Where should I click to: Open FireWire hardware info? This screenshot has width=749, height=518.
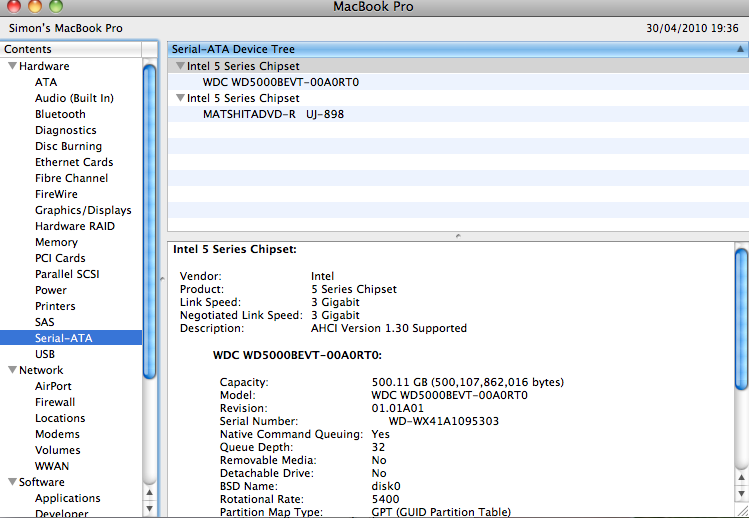(x=56, y=194)
